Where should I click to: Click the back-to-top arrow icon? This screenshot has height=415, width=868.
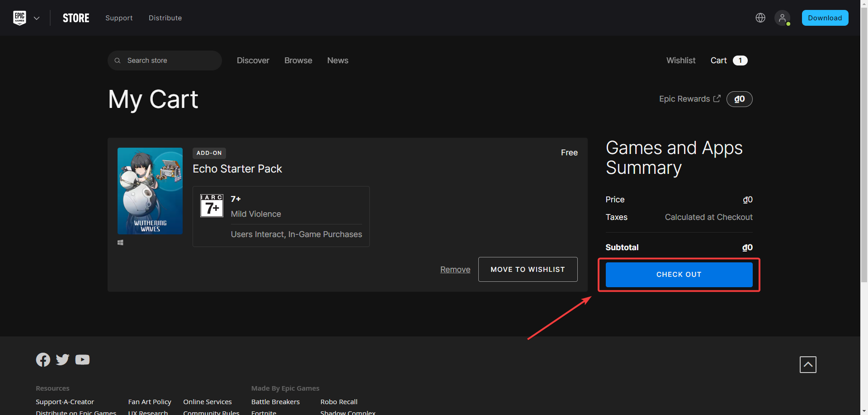tap(807, 364)
